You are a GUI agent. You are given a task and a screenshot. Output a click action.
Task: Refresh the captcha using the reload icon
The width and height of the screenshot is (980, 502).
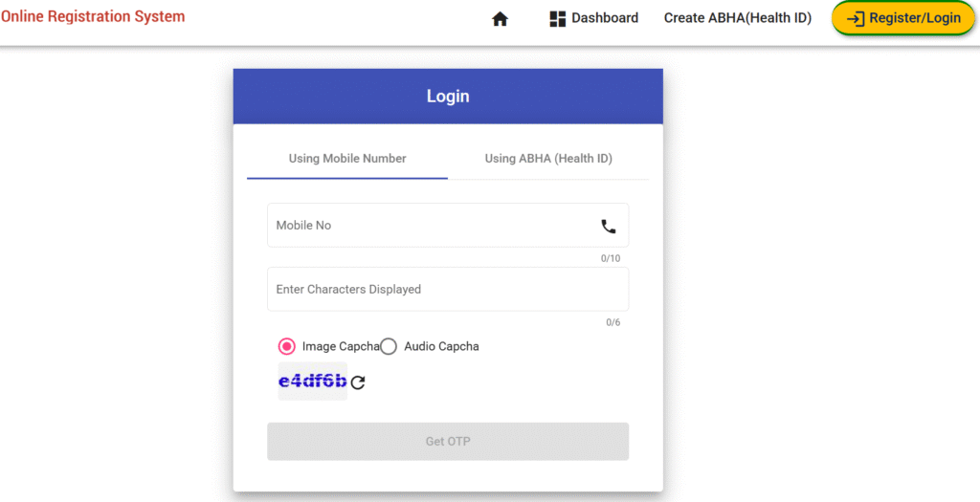coord(358,382)
